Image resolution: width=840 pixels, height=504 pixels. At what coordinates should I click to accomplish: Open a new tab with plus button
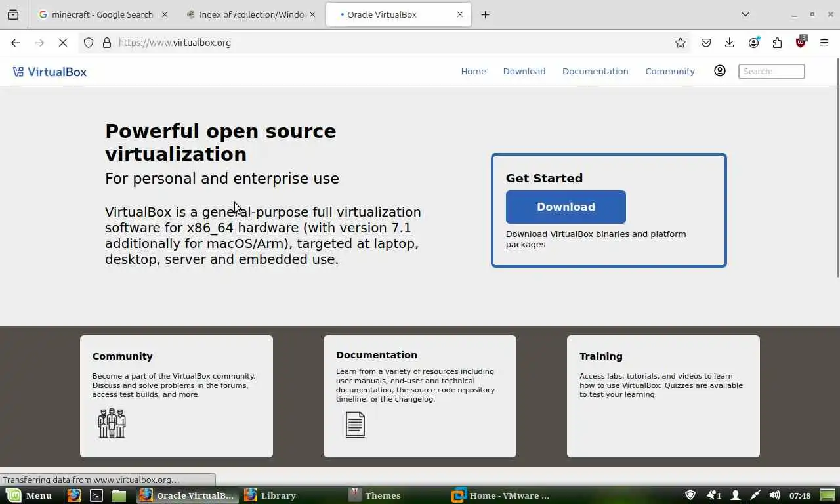pos(485,14)
